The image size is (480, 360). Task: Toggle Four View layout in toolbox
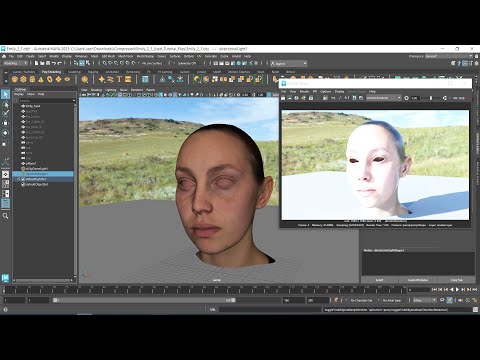[x=5, y=184]
